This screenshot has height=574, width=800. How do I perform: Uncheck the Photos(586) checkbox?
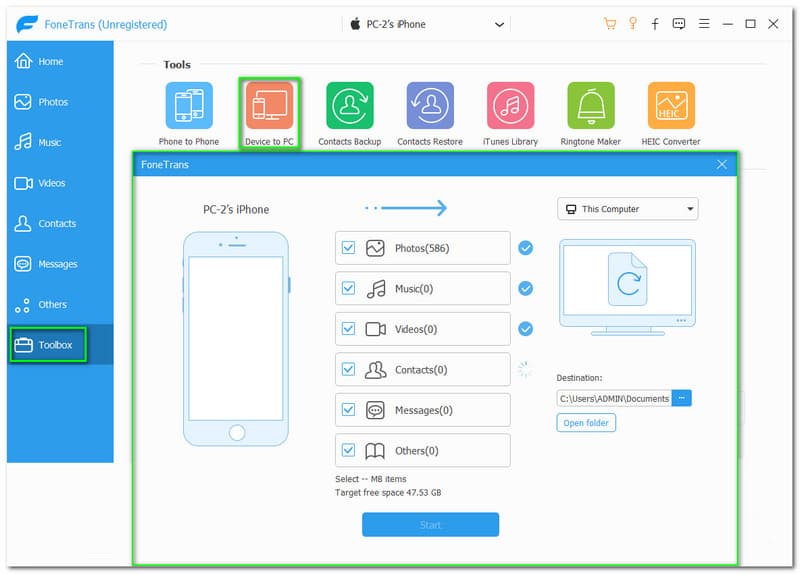pyautogui.click(x=348, y=248)
